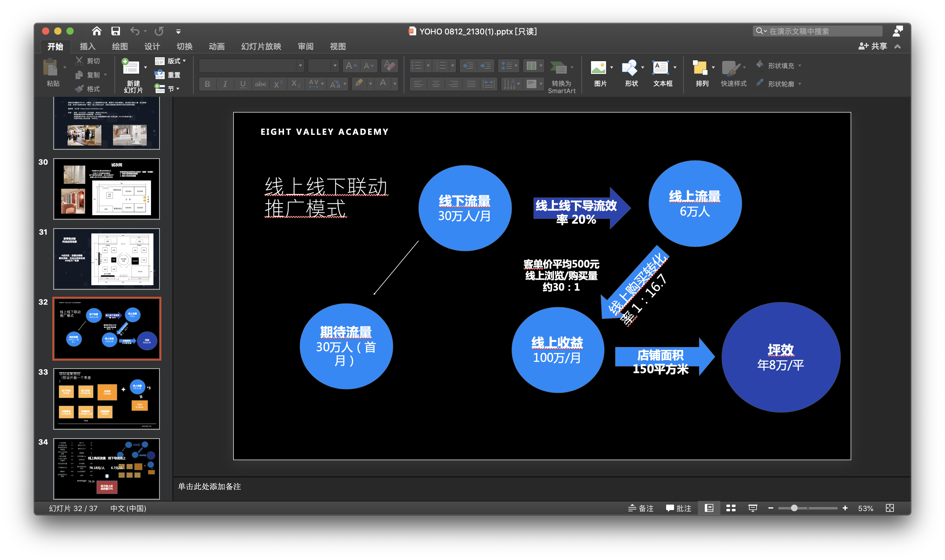The height and width of the screenshot is (560, 945).
Task: Select slide 33 thumbnail
Action: click(107, 399)
